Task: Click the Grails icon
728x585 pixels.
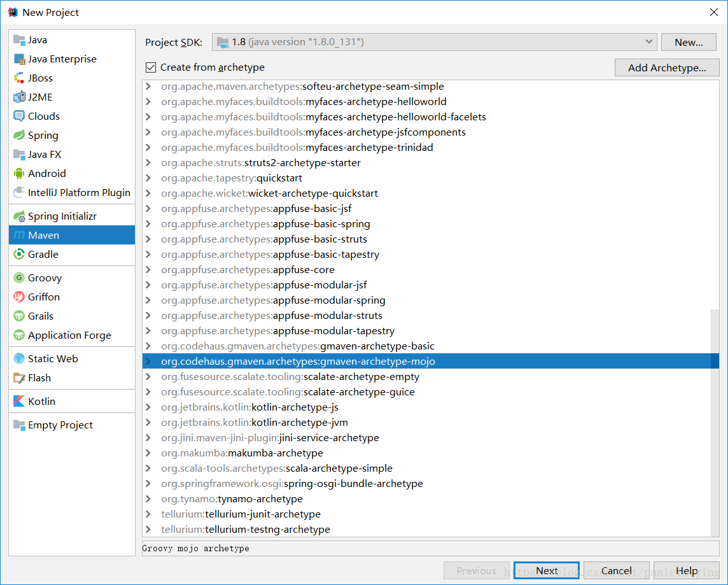Action: 19,316
